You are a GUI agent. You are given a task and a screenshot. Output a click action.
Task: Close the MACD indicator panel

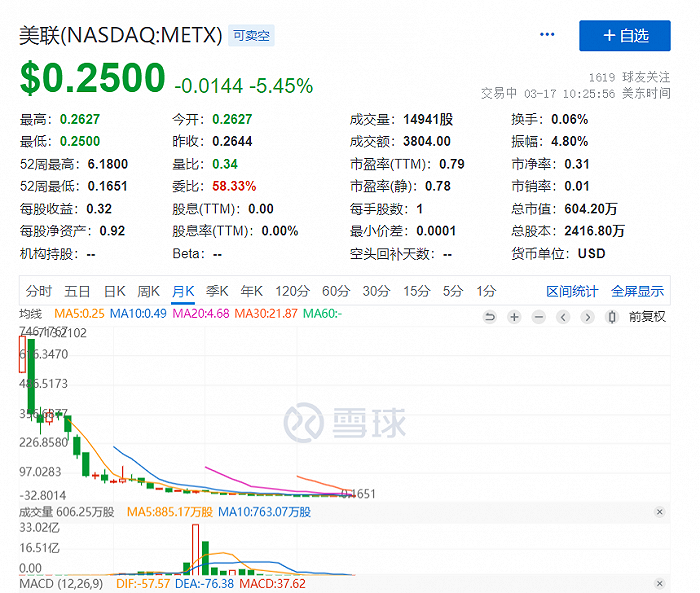pos(659,583)
